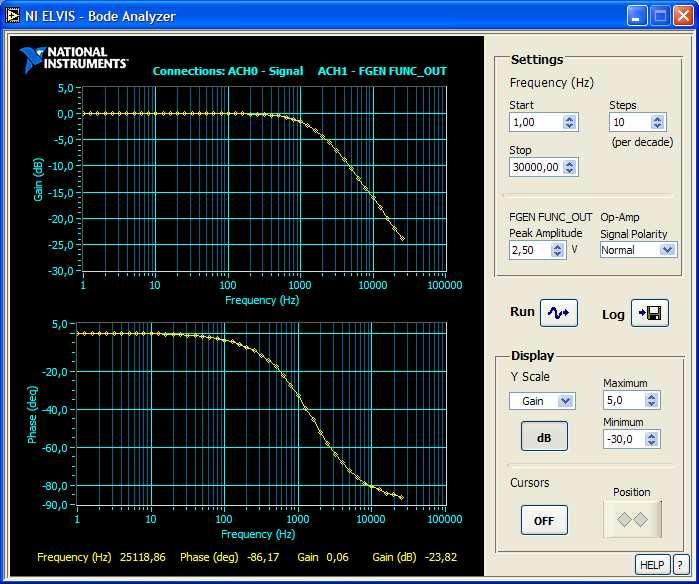Click the Maximum field showing 5,0
The image size is (699, 584).
point(624,400)
